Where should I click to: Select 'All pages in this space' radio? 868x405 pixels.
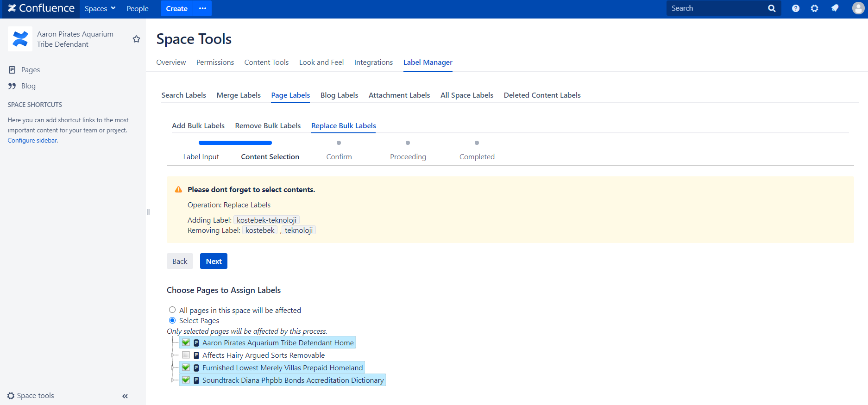172,310
